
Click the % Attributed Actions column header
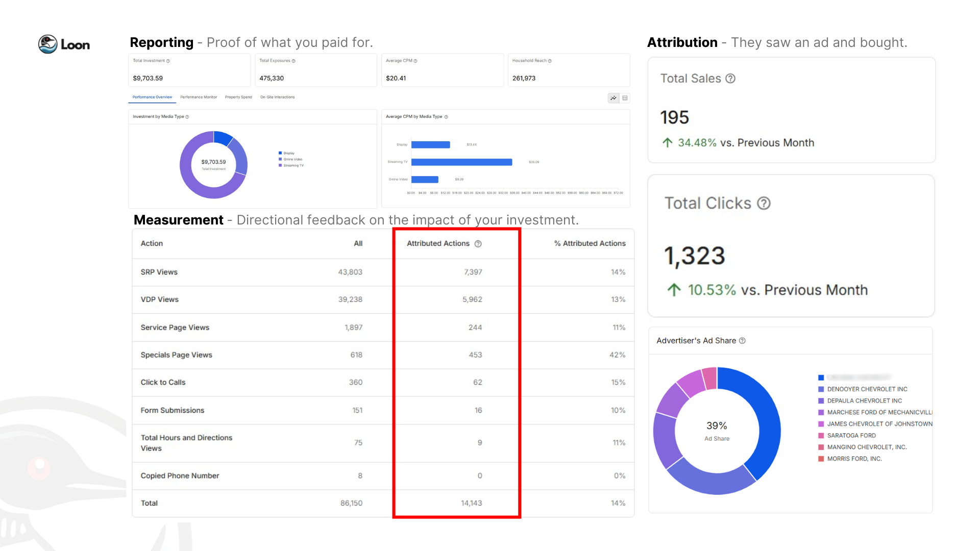pos(590,244)
